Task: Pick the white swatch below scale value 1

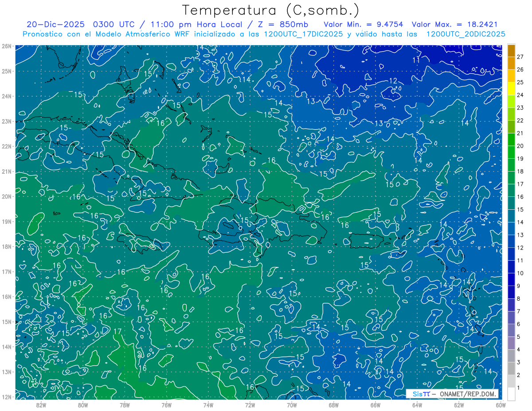Action: pos(512,394)
